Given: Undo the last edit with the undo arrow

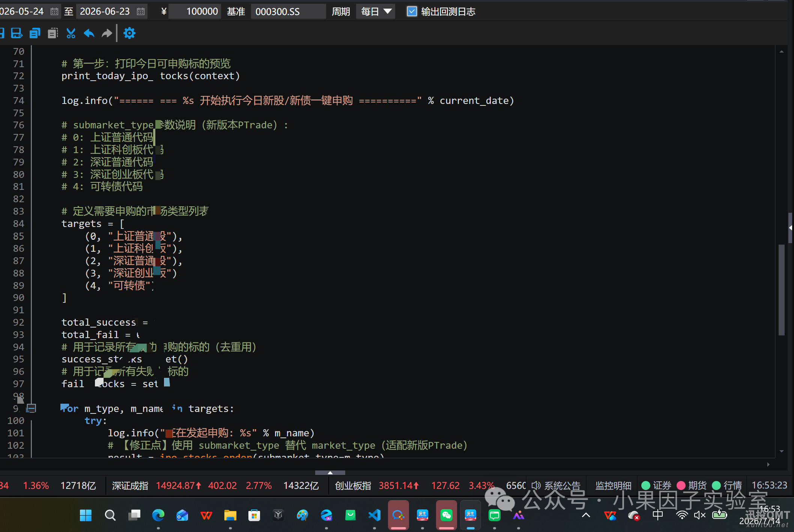Looking at the screenshot, I should point(89,33).
